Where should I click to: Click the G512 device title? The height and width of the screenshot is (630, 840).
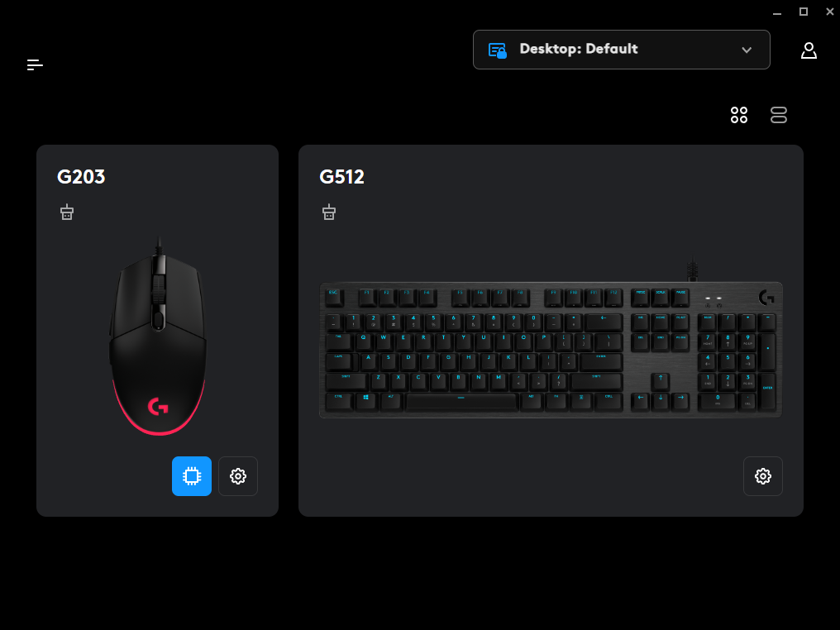pos(341,177)
